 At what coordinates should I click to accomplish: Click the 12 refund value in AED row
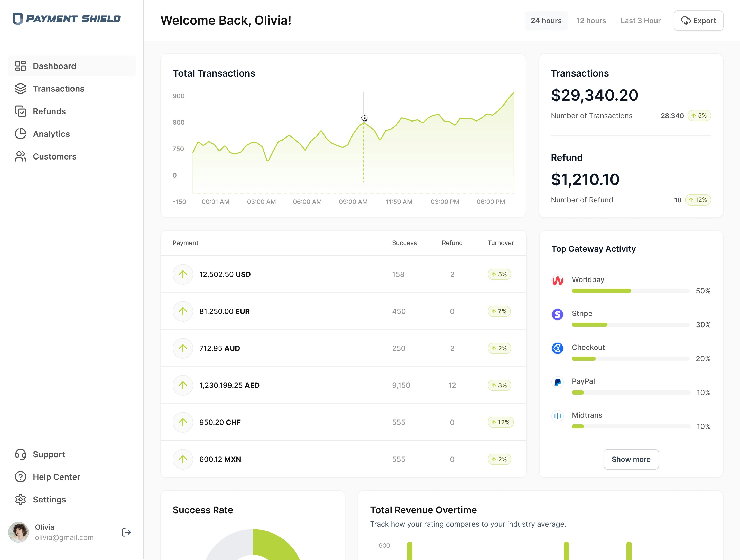click(452, 385)
